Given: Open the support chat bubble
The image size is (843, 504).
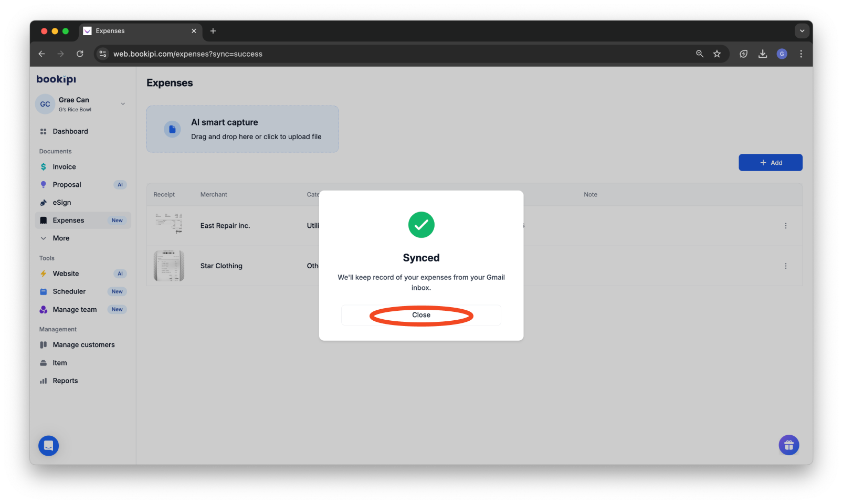Looking at the screenshot, I should click(x=48, y=445).
